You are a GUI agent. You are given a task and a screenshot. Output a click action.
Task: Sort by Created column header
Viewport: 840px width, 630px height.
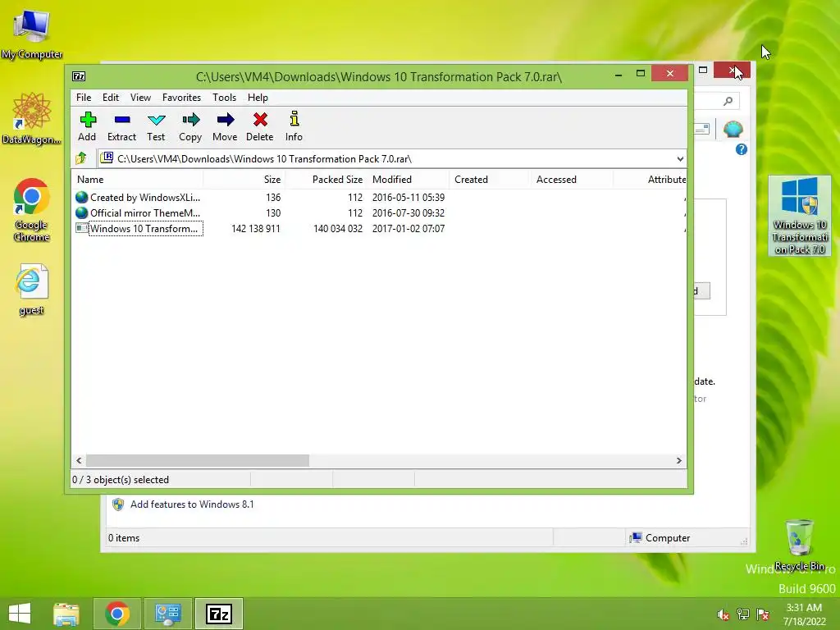click(491, 180)
